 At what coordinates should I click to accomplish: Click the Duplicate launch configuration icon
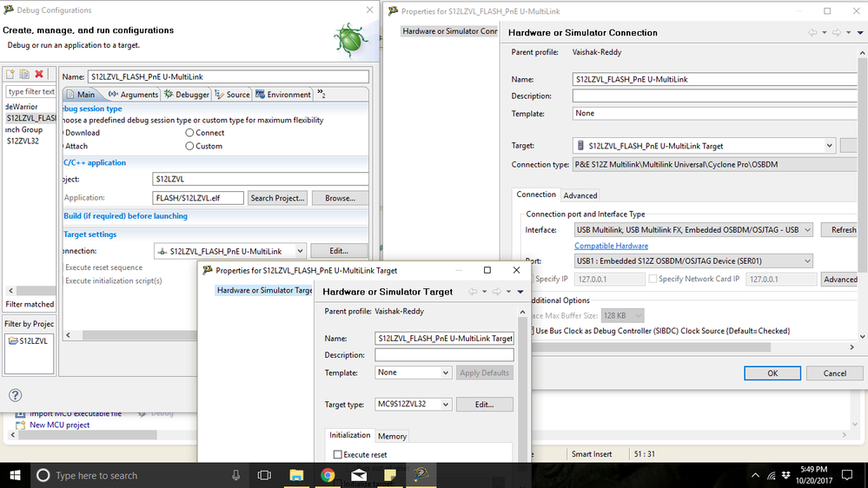click(24, 74)
